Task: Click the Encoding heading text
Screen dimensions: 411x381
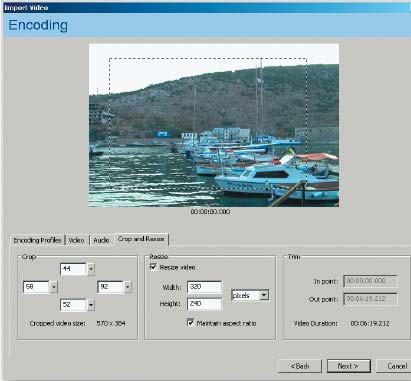Action: pyautogui.click(x=38, y=25)
